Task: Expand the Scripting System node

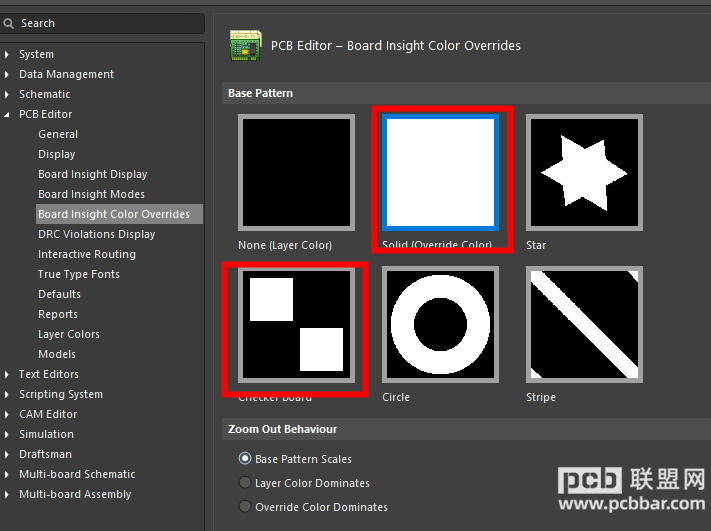Action: [6, 395]
